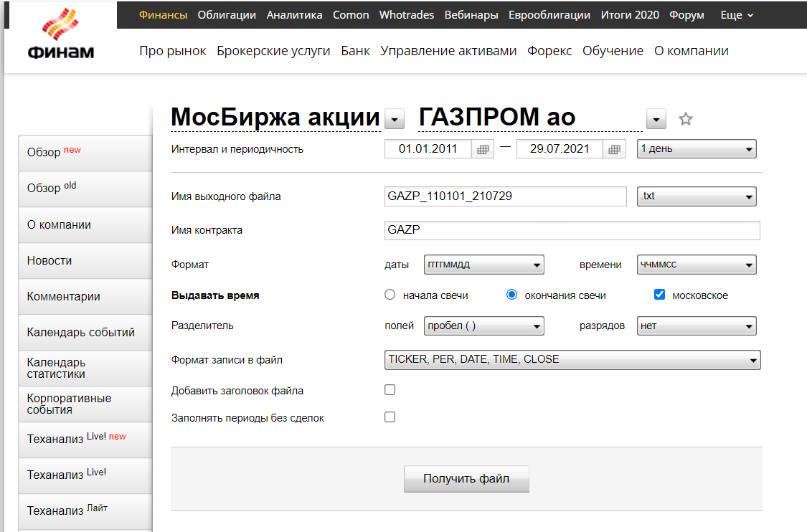Open the Вебинары top menu item
The image size is (807, 532).
[x=471, y=15]
